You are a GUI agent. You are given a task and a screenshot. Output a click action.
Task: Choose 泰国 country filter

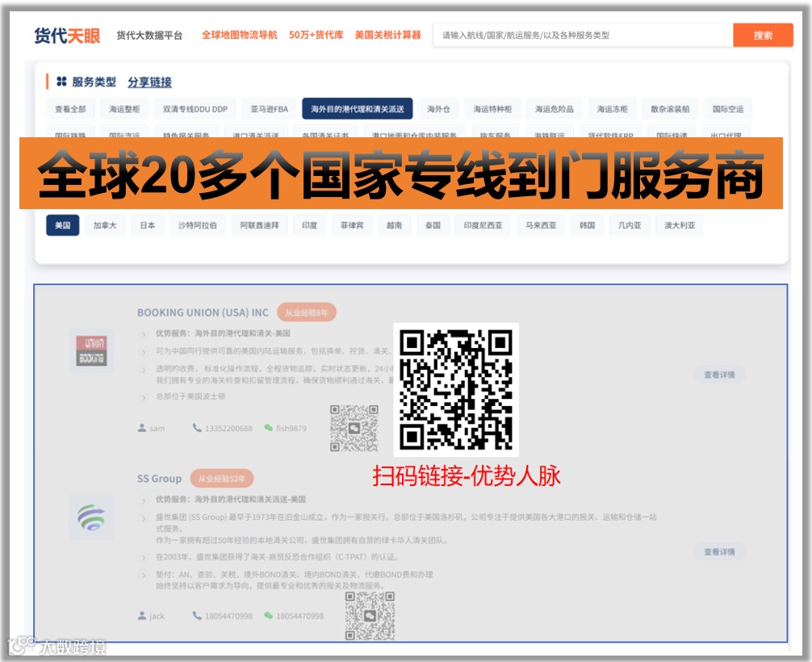click(433, 225)
